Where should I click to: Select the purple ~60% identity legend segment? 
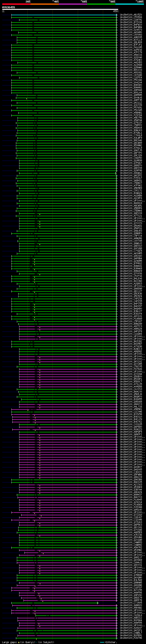coord(73,4)
